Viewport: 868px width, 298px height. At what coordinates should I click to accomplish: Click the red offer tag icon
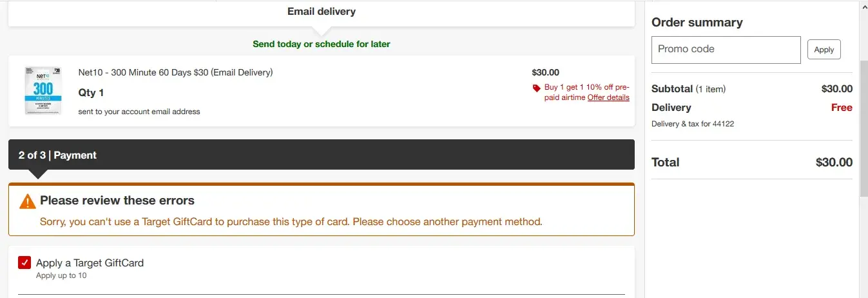click(x=536, y=88)
